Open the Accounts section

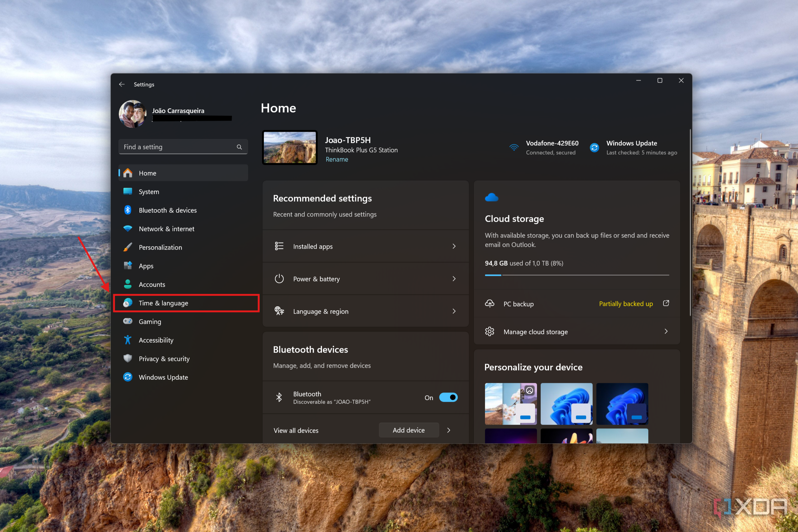click(152, 284)
